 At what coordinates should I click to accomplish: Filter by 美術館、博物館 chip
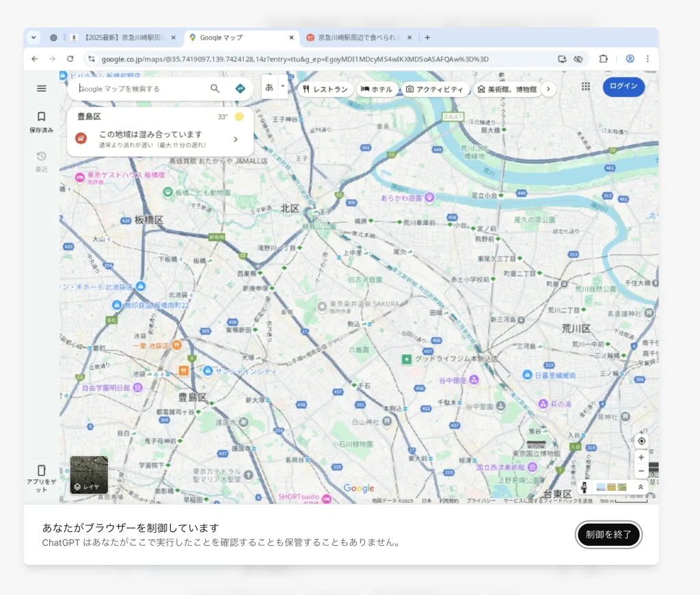pos(507,90)
